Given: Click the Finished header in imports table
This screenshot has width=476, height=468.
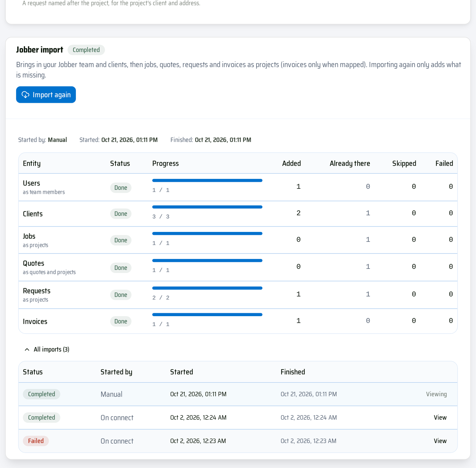Looking at the screenshot, I should [293, 372].
